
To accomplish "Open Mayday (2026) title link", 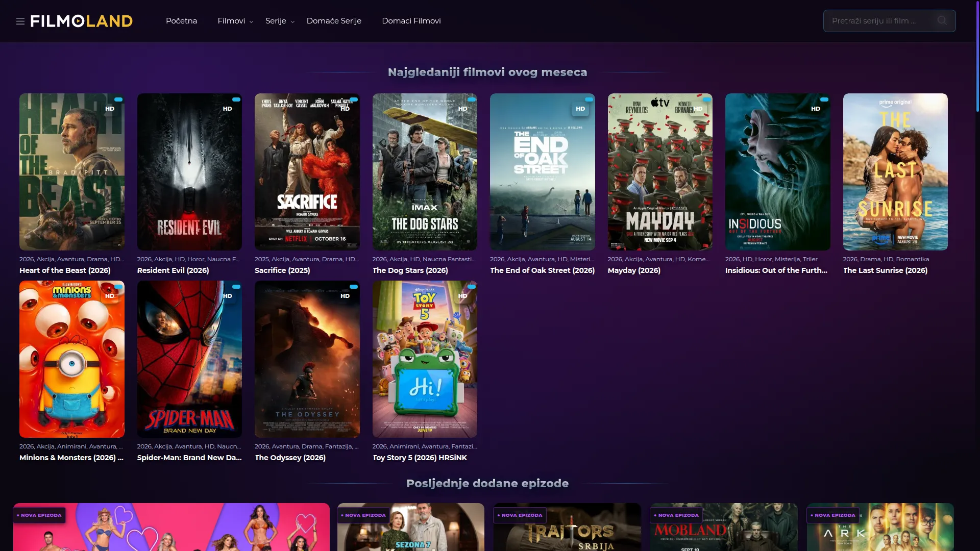I will (634, 270).
